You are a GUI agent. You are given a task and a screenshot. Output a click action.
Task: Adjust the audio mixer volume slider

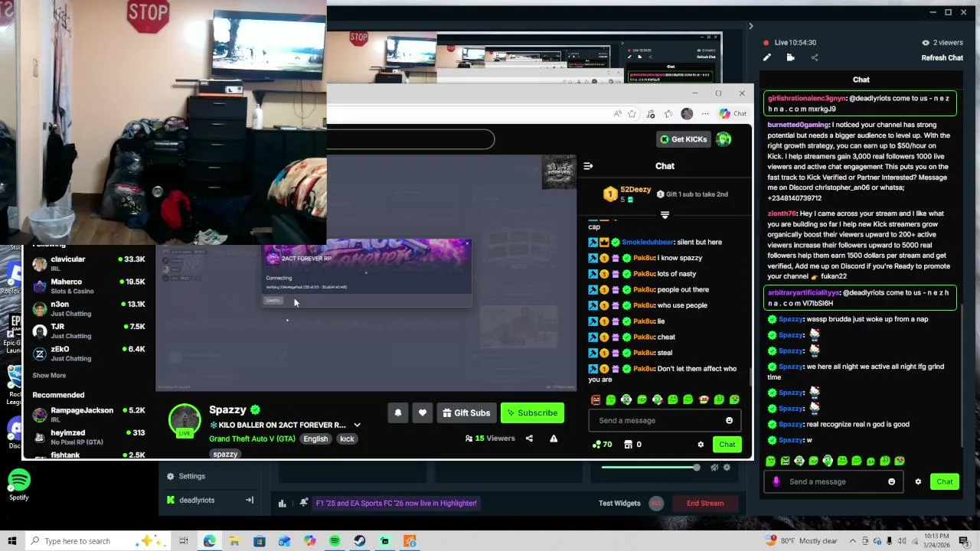point(649,468)
